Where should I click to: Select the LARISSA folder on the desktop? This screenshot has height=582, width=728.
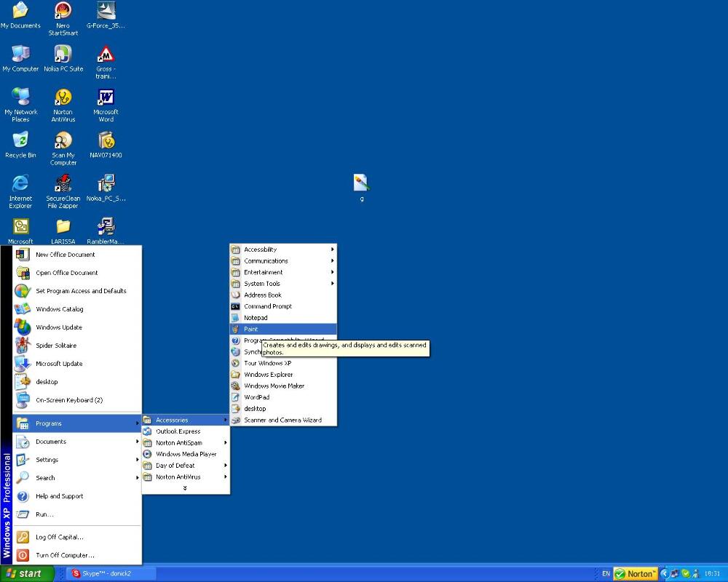point(63,231)
